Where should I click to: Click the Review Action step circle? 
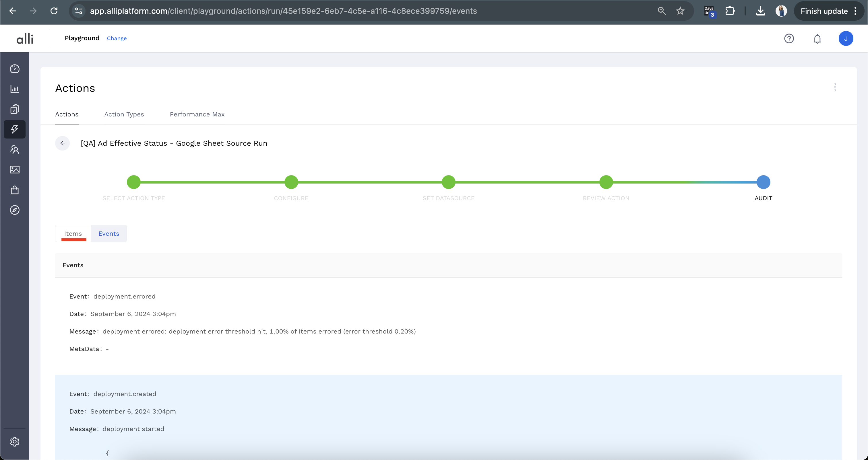[x=606, y=182]
